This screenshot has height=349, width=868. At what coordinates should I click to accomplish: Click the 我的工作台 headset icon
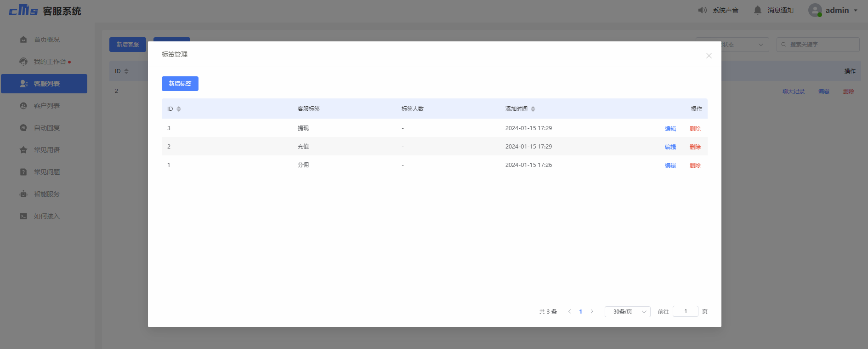point(23,62)
